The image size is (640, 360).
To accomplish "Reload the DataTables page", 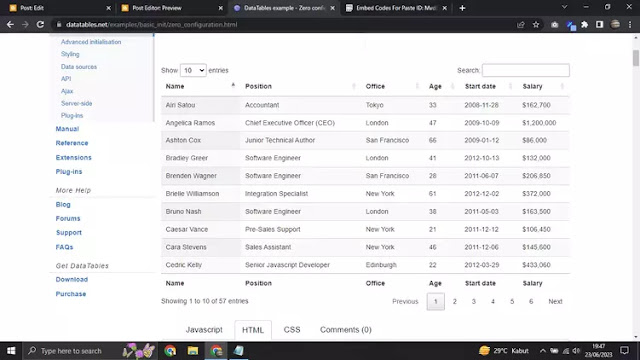I will click(40, 24).
